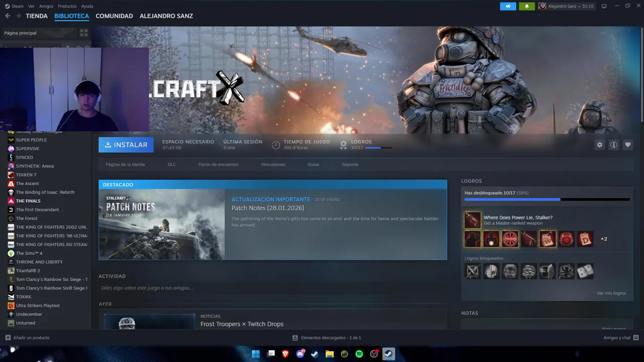Open the Soporte tab

tap(350, 164)
